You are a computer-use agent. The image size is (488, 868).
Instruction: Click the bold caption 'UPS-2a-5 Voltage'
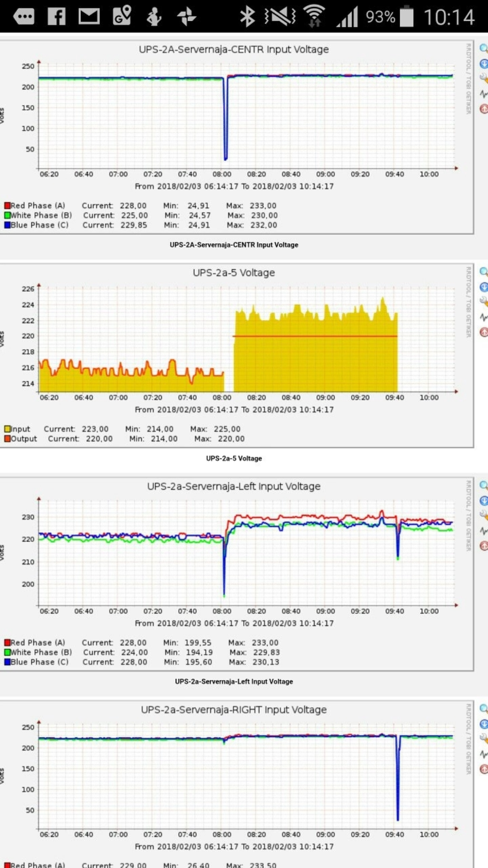(x=234, y=458)
